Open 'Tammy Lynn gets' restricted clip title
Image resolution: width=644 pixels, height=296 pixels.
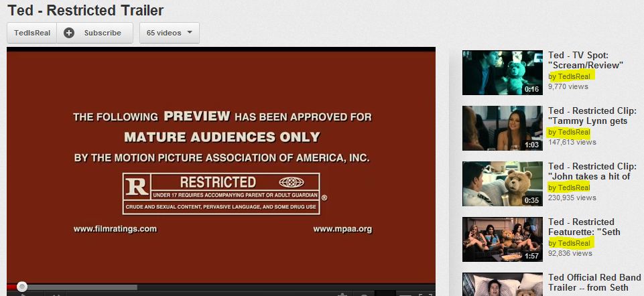point(592,116)
